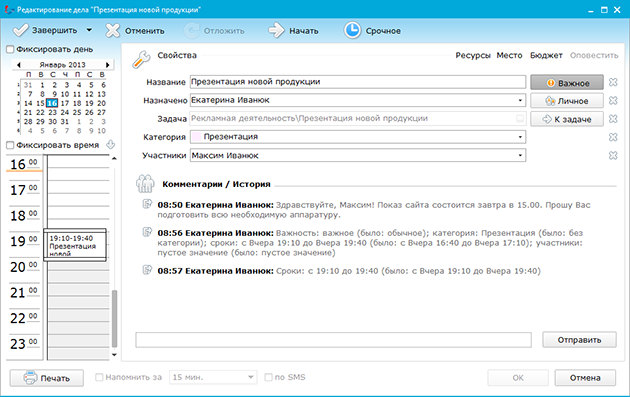The height and width of the screenshot is (397, 630).
Task: Go to previous month in calendar
Action: point(18,65)
